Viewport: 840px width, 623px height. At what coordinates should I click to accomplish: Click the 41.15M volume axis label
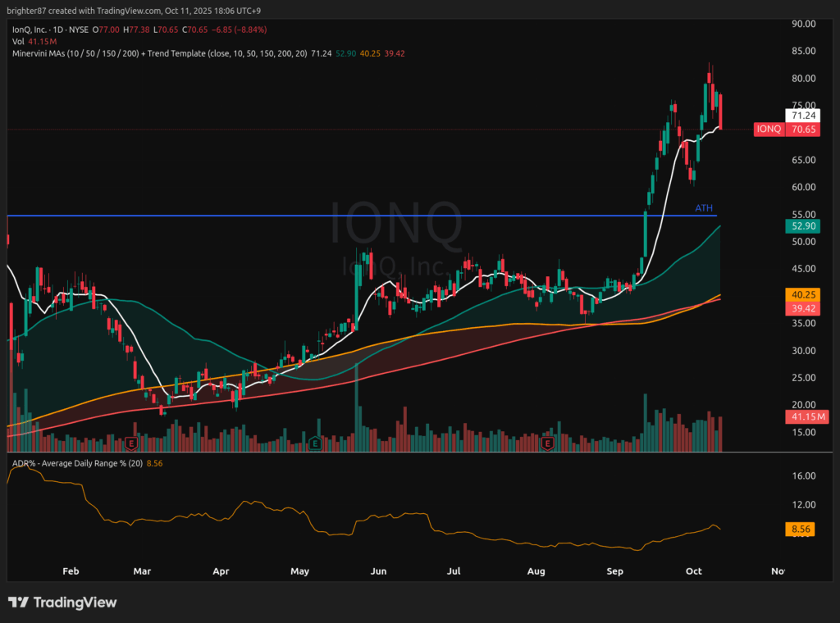click(807, 417)
